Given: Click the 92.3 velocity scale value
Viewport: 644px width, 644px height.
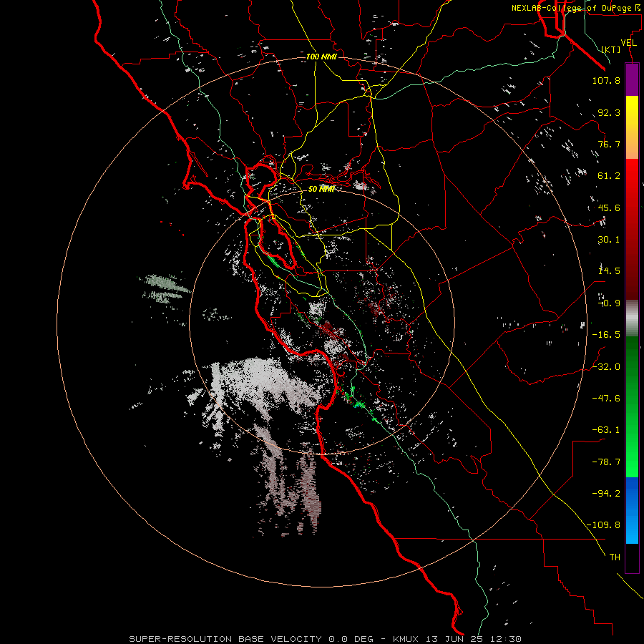Looking at the screenshot, I should pyautogui.click(x=609, y=112).
